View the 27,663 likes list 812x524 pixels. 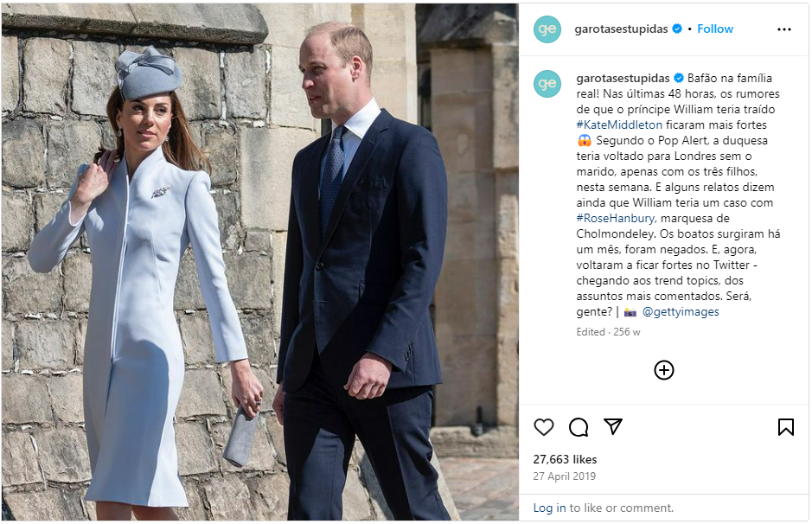point(565,459)
